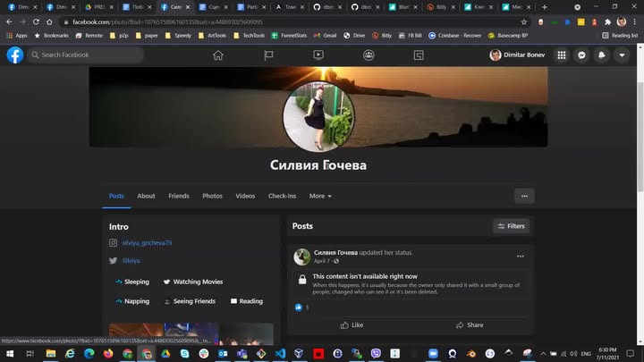
Task: Open the Posts Filters button
Action: pos(512,226)
